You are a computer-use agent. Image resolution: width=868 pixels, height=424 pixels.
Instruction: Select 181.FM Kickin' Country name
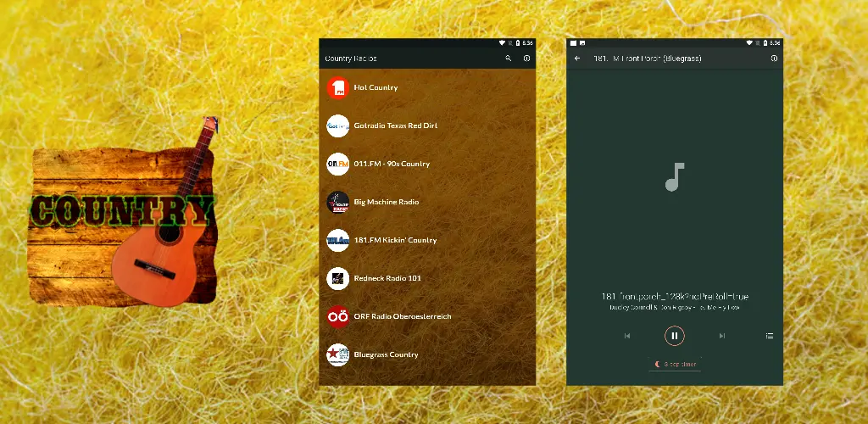click(395, 240)
